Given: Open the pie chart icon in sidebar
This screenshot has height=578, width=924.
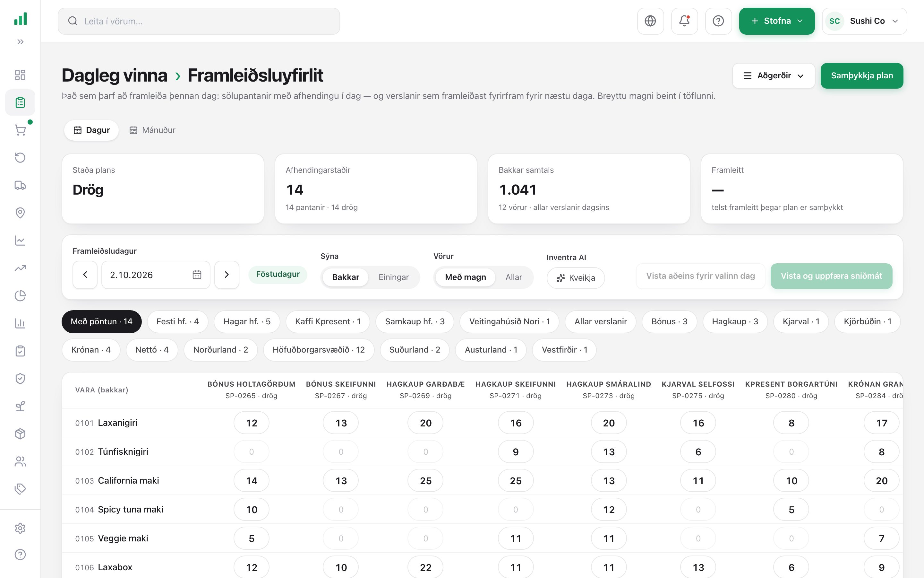Looking at the screenshot, I should (20, 295).
